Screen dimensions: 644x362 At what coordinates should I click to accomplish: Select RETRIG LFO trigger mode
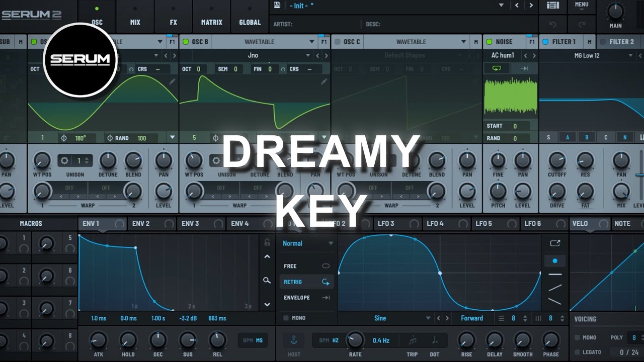pos(307,282)
